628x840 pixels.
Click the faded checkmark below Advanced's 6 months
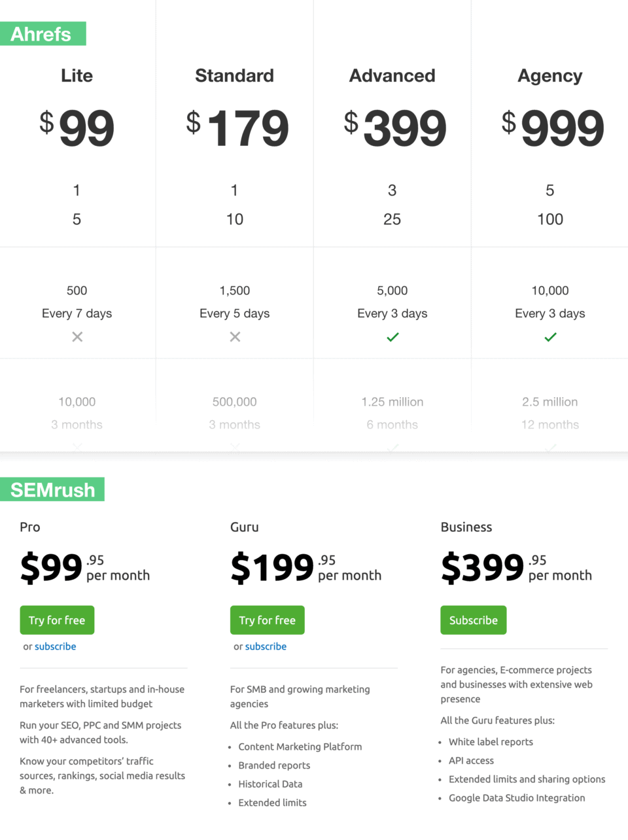pos(392,447)
